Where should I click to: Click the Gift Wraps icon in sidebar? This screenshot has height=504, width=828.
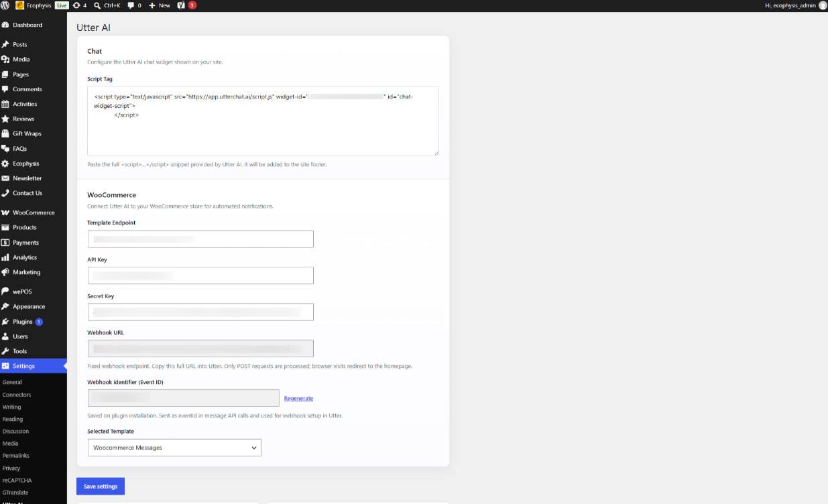click(6, 133)
